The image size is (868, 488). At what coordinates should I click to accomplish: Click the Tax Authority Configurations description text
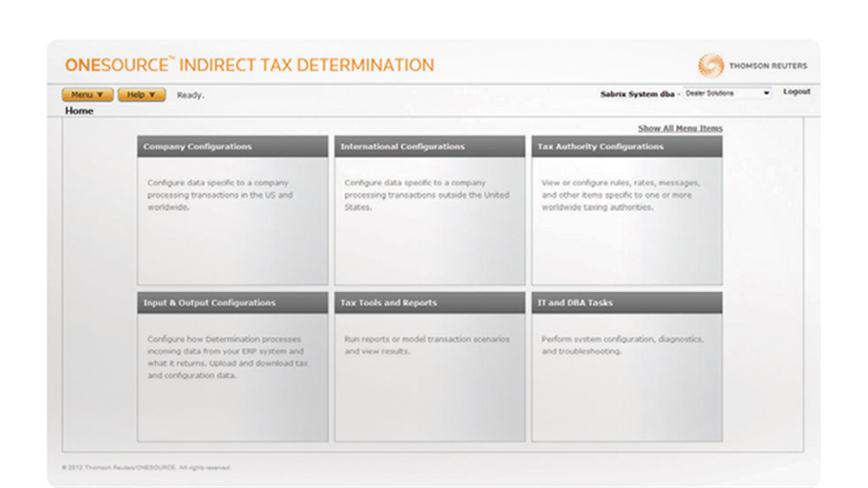621,195
